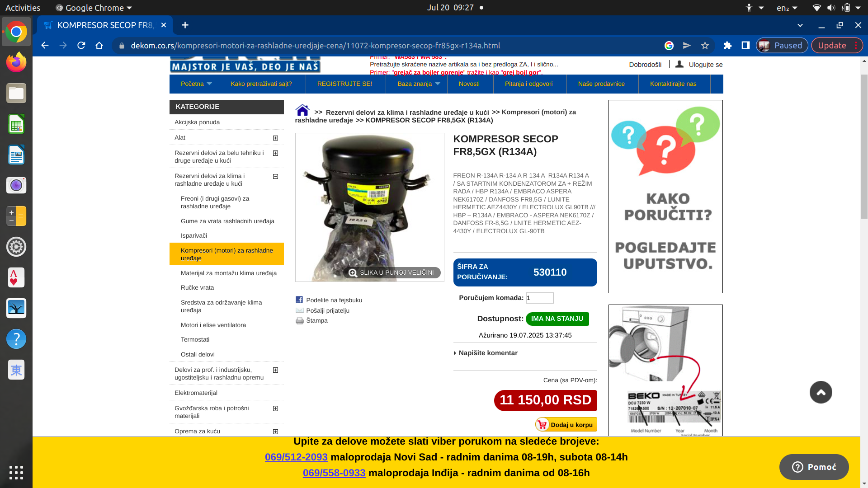Bookmark page with star icon
Screen dimensions: 868x488
coord(705,46)
